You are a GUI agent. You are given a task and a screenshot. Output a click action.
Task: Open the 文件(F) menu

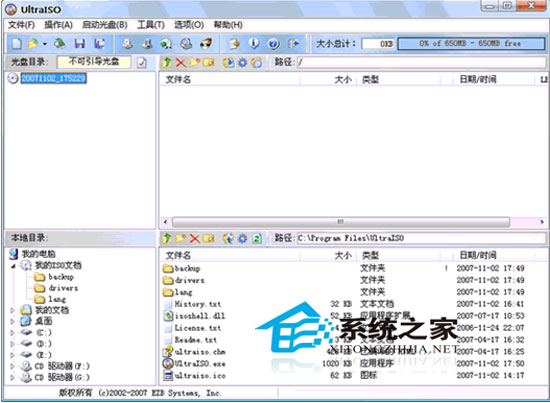pyautogui.click(x=21, y=25)
